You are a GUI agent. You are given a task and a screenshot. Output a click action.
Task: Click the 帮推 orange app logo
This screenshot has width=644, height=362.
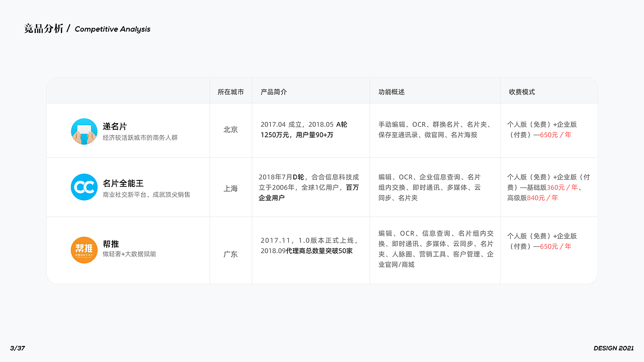84,250
